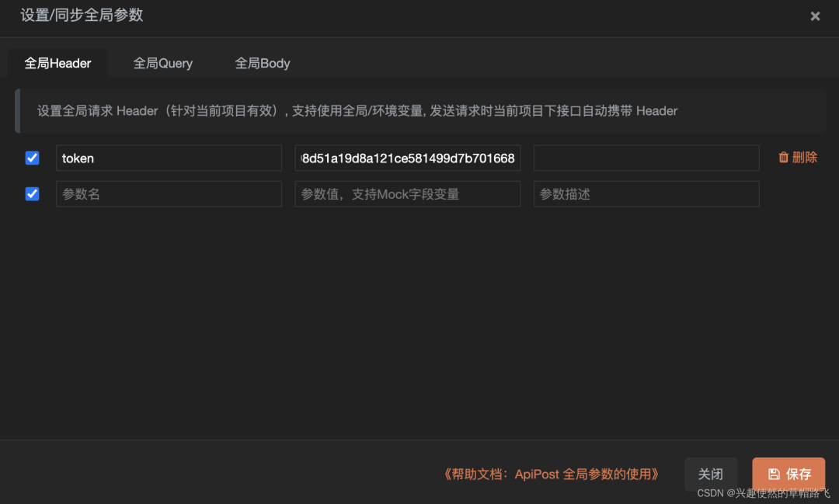Viewport: 839px width, 504px height.
Task: Click 删除 to delete the token header
Action: point(803,157)
